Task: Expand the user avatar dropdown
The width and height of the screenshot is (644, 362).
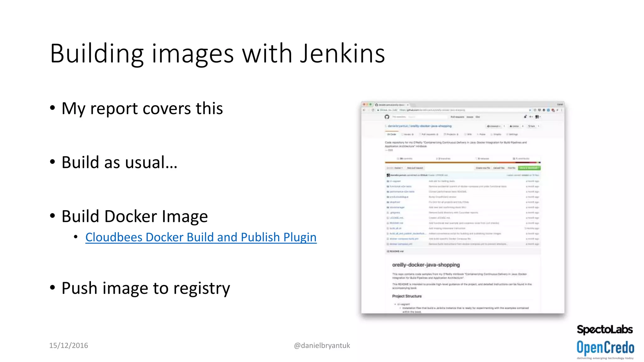Action: pyautogui.click(x=538, y=117)
